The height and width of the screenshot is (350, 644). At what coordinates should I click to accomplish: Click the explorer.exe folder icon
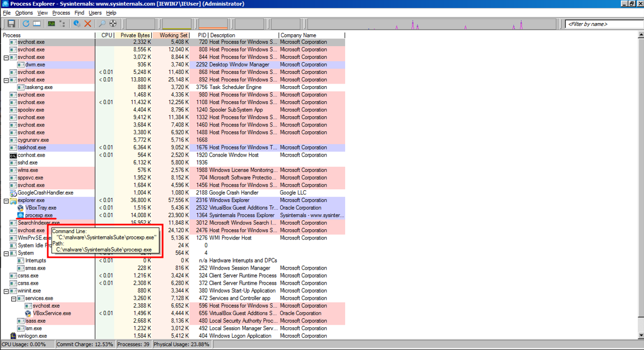click(13, 200)
